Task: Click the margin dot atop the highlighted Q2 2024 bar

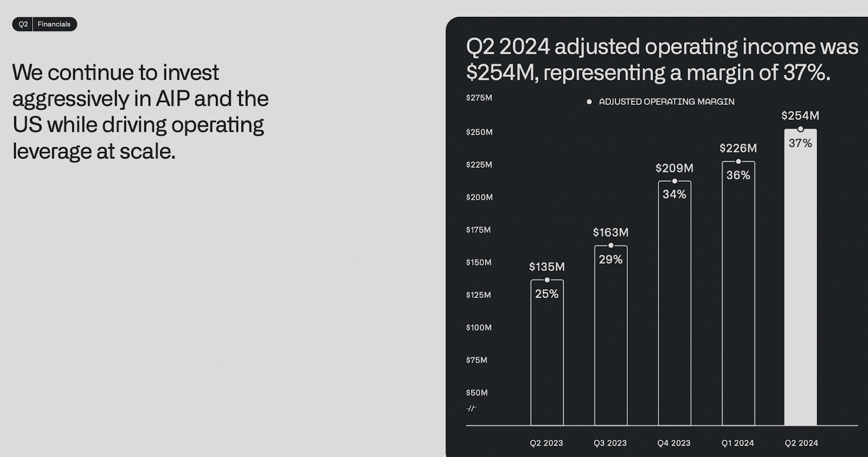Action: click(x=800, y=129)
